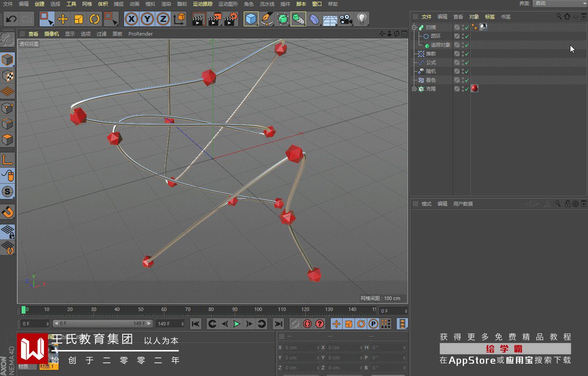Switch to Model mode
This screenshot has height=376, width=588.
[7, 59]
